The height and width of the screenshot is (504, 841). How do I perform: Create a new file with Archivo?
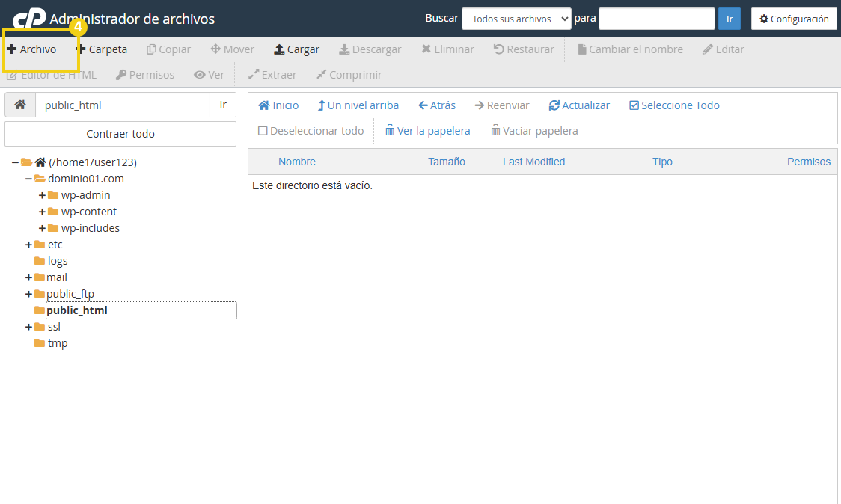[31, 49]
